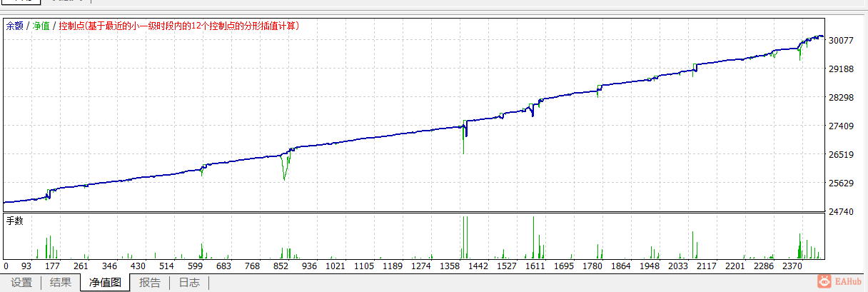This screenshot has height=292, width=868.
Task: Click the red 控制点 legend description
Action: point(180,26)
